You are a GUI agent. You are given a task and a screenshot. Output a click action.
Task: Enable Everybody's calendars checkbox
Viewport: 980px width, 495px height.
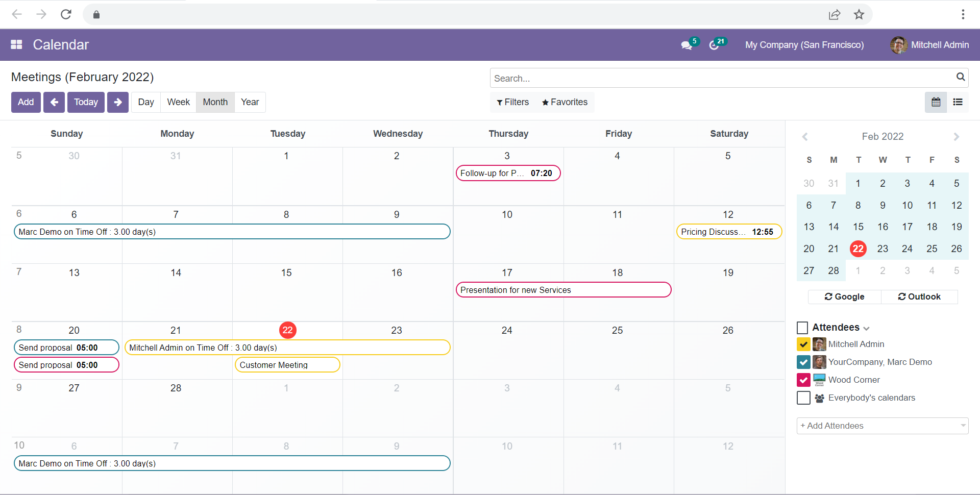[803, 398]
